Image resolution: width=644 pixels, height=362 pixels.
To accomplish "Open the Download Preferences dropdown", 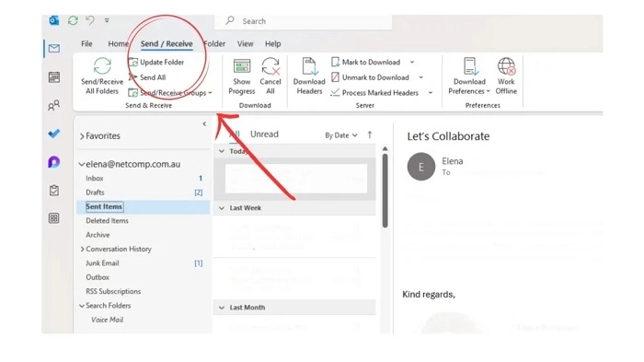I will [x=469, y=76].
